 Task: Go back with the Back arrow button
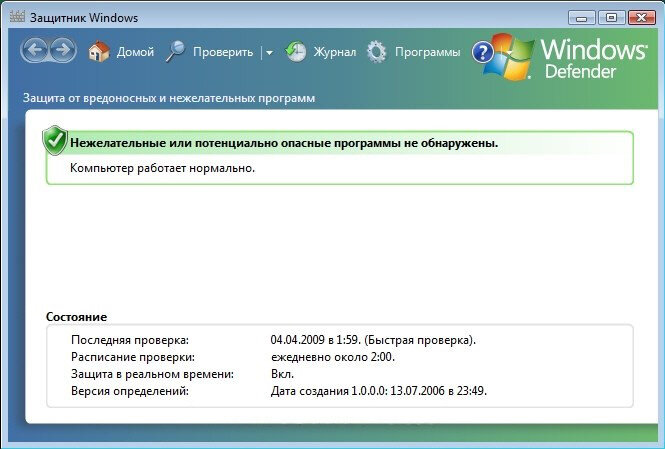pyautogui.click(x=34, y=50)
